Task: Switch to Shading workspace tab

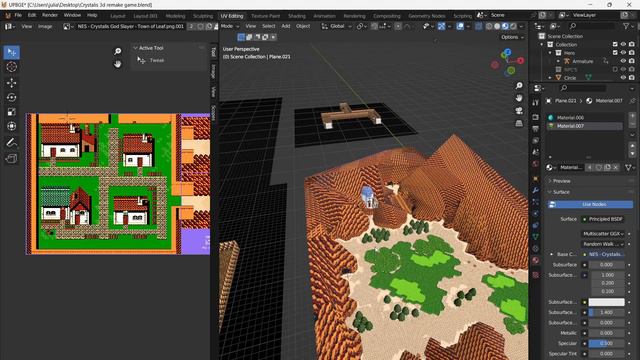Action: [297, 16]
